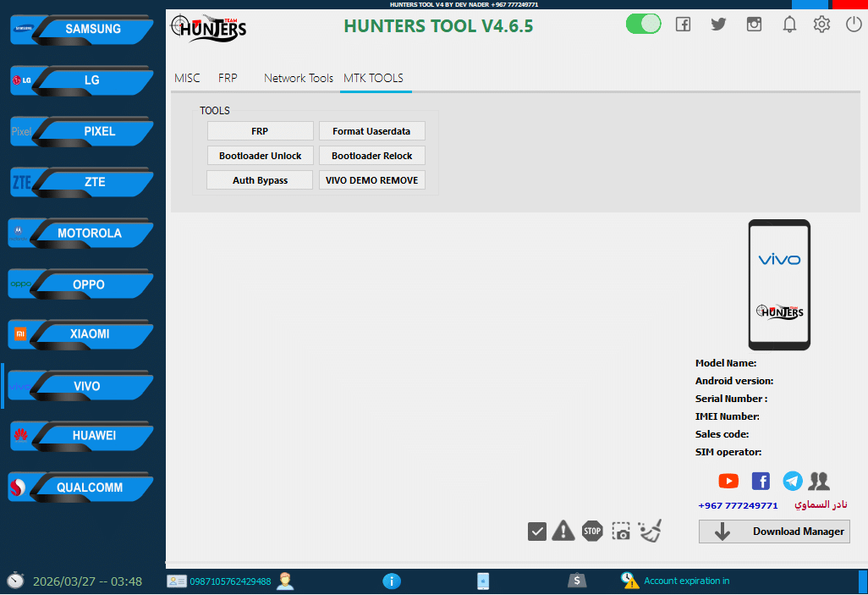Click the checkmark box icon
This screenshot has height=595, width=868.
536,532
